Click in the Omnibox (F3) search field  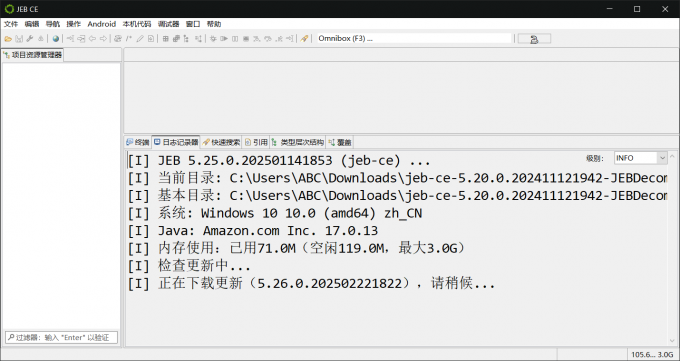click(x=414, y=38)
